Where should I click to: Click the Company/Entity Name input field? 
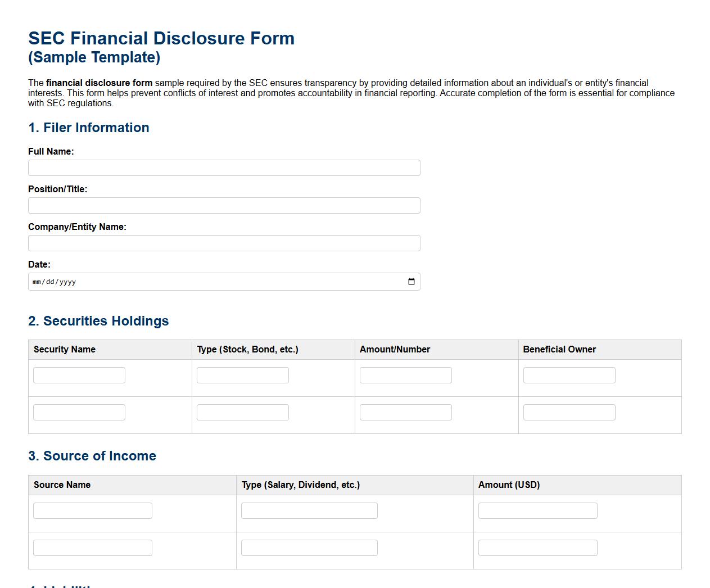(224, 243)
